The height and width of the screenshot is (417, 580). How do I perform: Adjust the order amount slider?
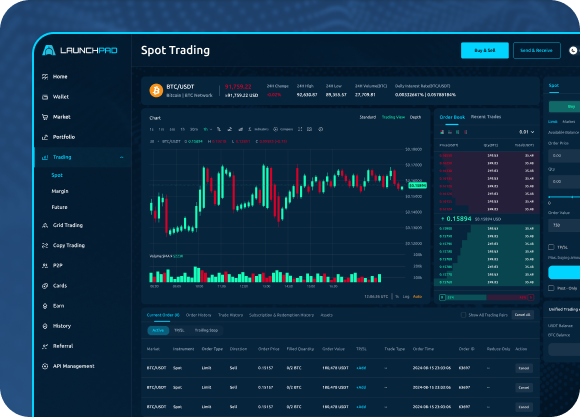[x=564, y=197]
